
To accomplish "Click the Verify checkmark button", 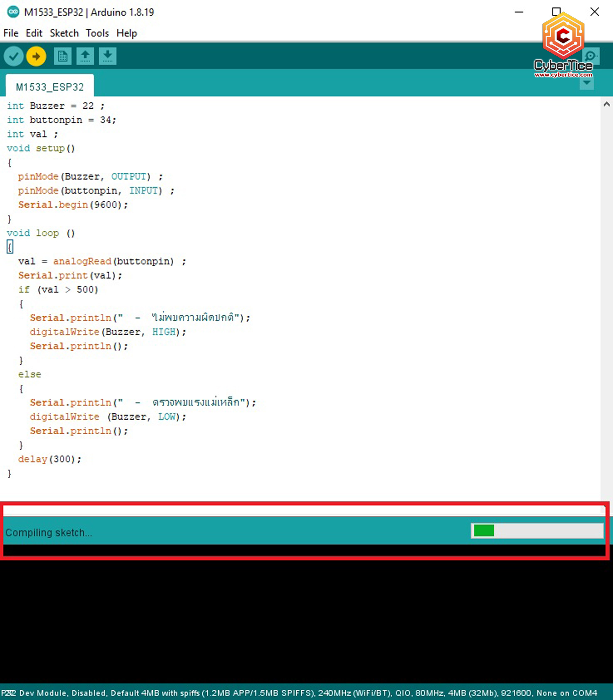I will click(x=13, y=56).
